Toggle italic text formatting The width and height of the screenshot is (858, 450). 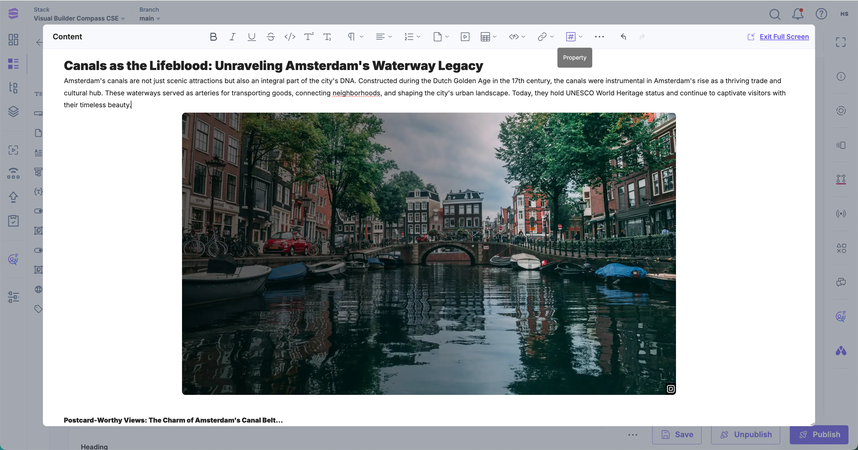tap(232, 37)
